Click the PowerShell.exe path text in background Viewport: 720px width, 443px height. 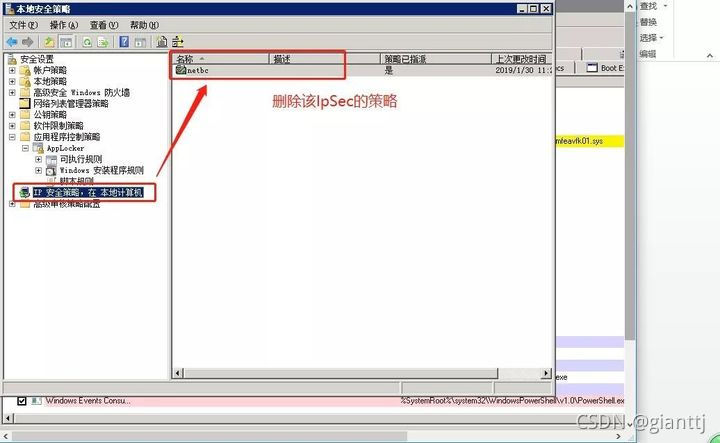[512, 401]
